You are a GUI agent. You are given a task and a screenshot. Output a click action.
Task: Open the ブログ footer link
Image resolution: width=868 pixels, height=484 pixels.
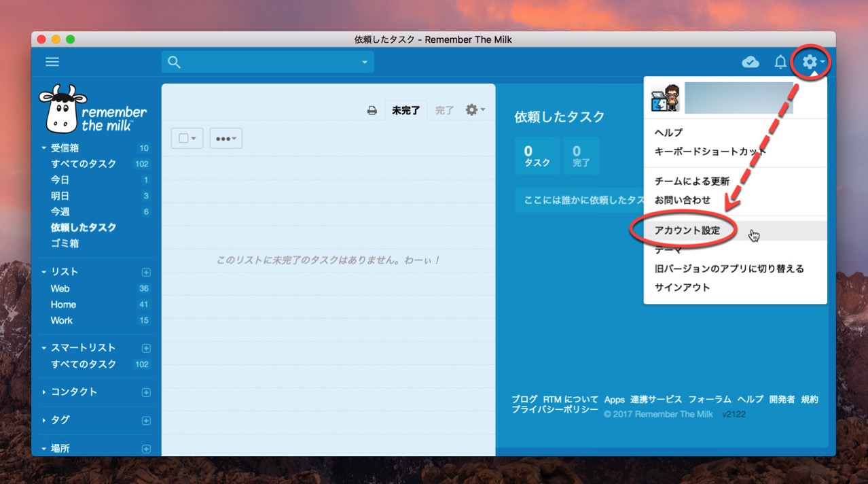524,399
